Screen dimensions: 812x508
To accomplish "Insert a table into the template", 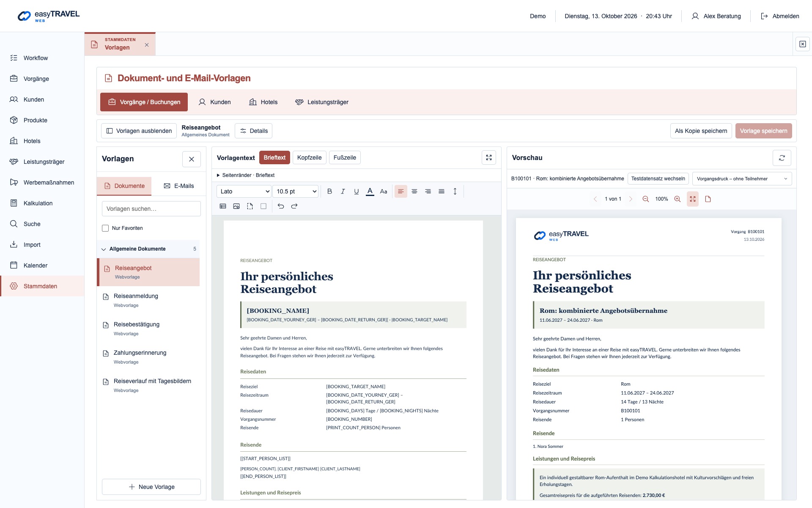I will pyautogui.click(x=223, y=206).
